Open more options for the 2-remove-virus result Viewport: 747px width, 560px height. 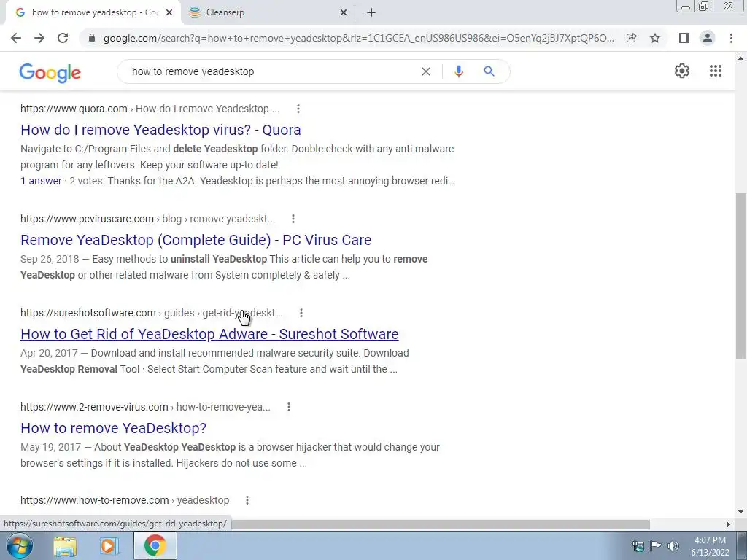point(289,407)
